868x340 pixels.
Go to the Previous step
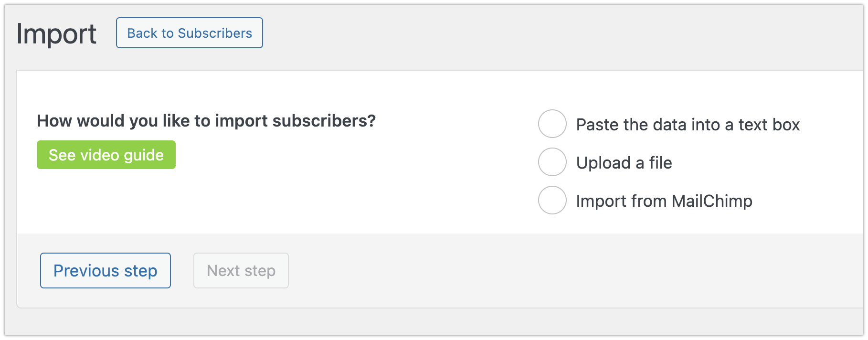(105, 271)
